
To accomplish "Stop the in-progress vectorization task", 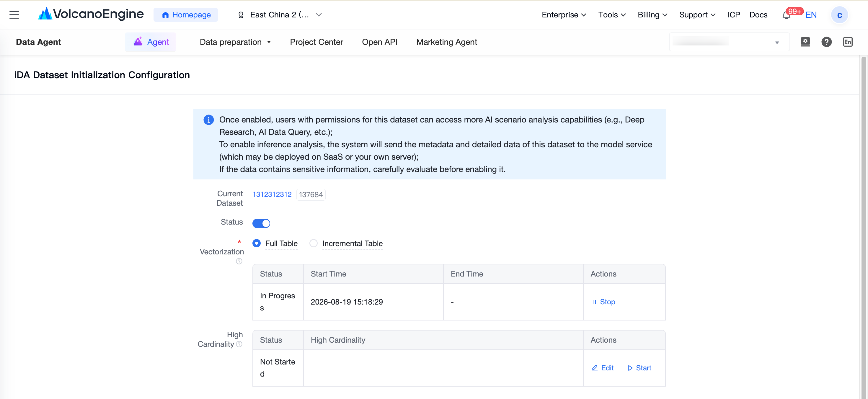I will pyautogui.click(x=603, y=302).
